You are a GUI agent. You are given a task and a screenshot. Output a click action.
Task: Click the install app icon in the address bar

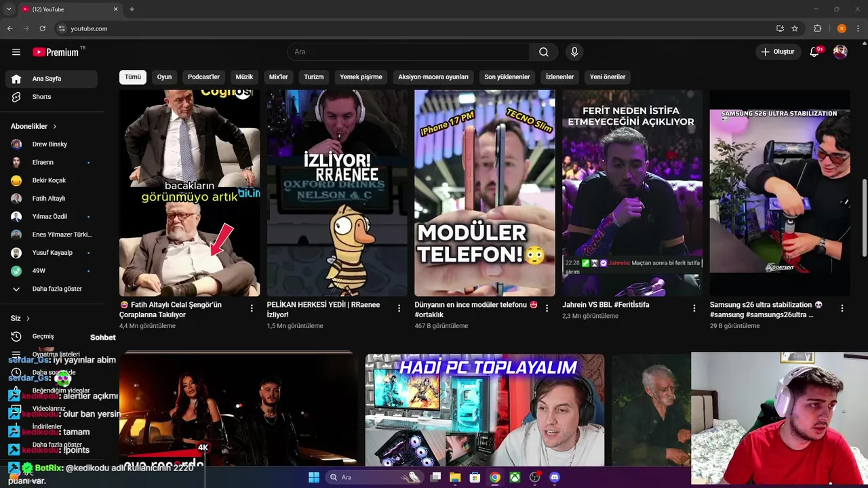tap(780, 28)
